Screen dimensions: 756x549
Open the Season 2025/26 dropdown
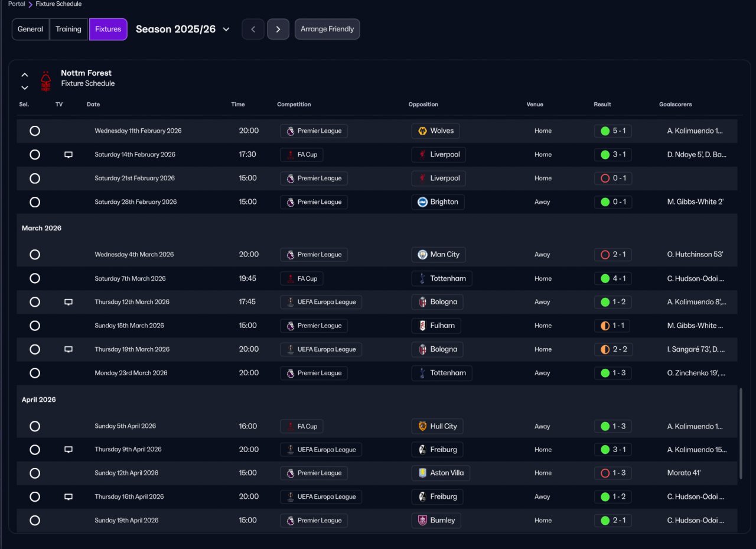183,29
